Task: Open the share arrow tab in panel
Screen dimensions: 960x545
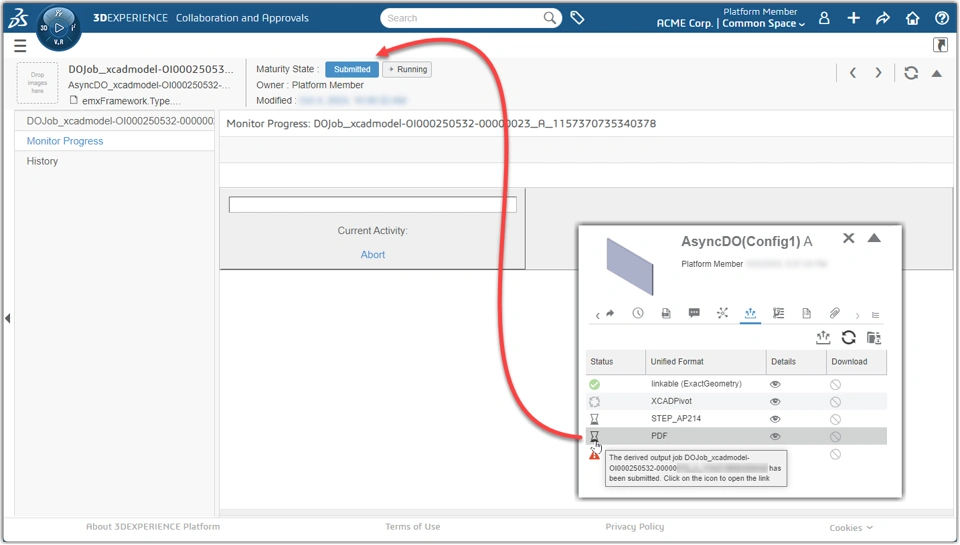Action: 610,314
